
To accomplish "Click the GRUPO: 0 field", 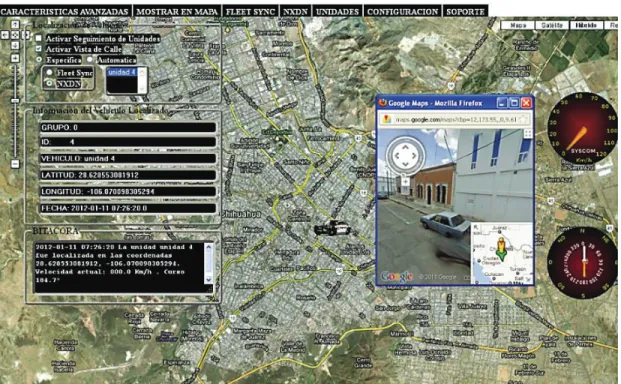I will tap(128, 127).
